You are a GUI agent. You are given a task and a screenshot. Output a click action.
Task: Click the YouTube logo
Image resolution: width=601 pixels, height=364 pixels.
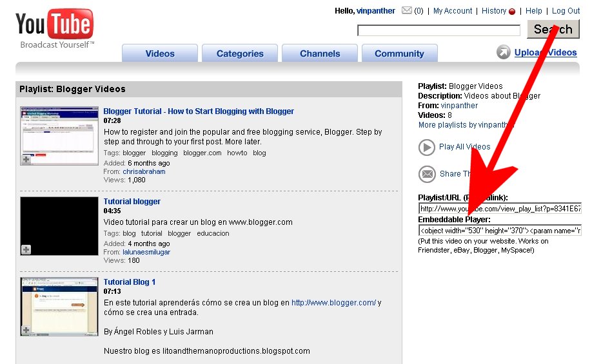(54, 29)
